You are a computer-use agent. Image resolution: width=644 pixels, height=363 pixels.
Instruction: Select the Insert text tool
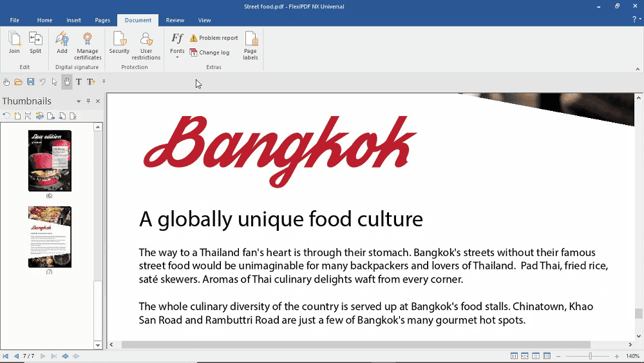coord(91,82)
